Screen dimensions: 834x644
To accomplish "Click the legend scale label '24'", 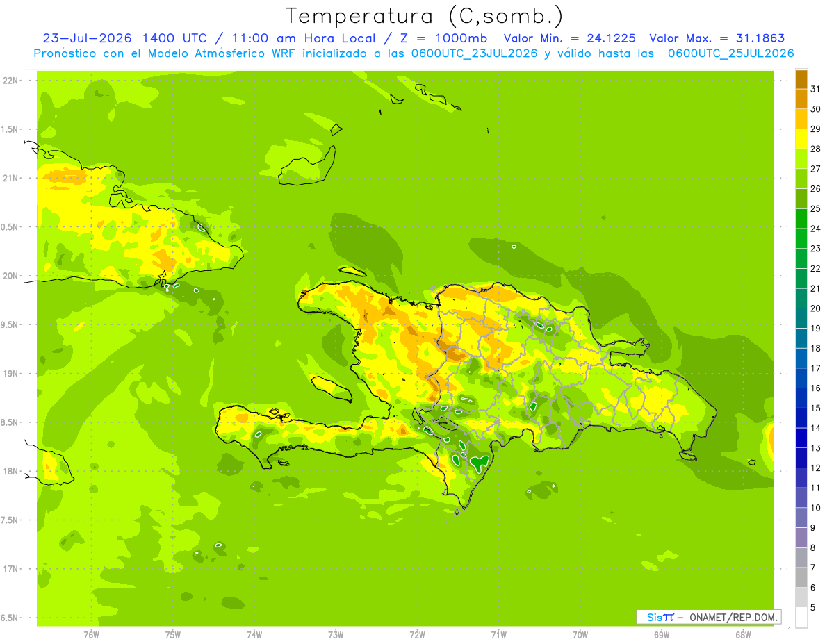I will pyautogui.click(x=815, y=229).
